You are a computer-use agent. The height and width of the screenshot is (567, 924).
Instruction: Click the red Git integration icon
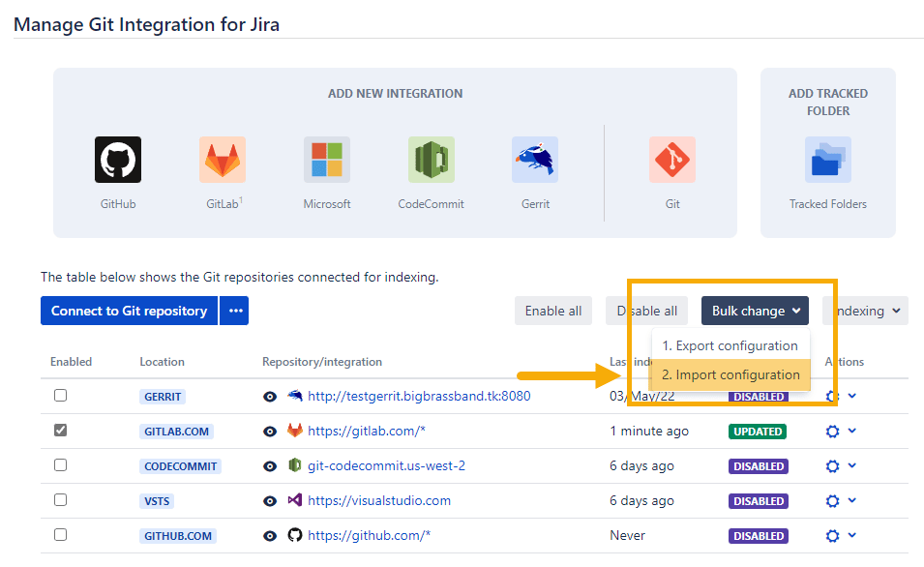672,160
